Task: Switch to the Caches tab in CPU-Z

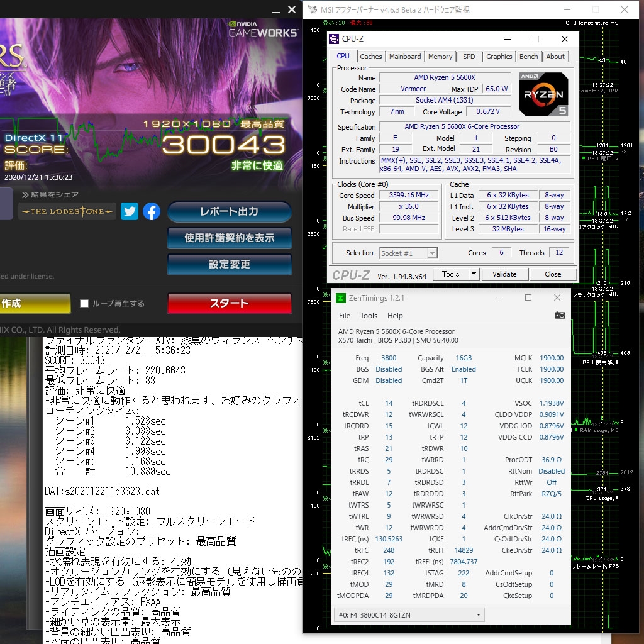Action: [370, 57]
